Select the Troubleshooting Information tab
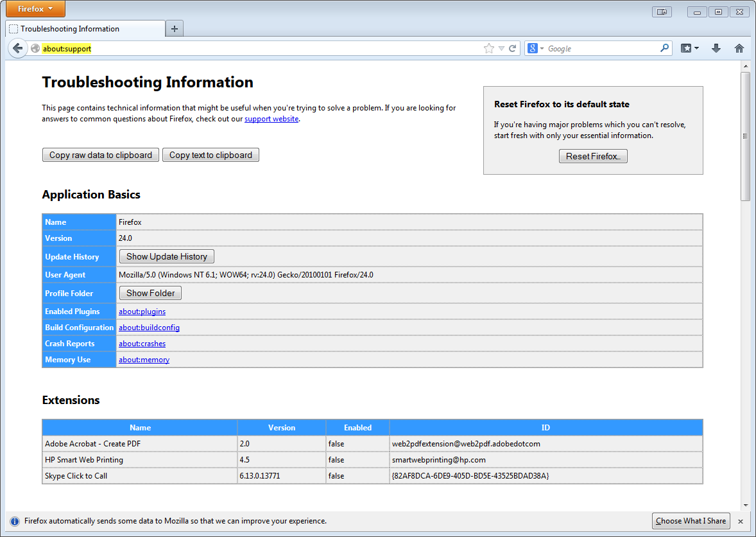This screenshot has width=756, height=537. 86,29
